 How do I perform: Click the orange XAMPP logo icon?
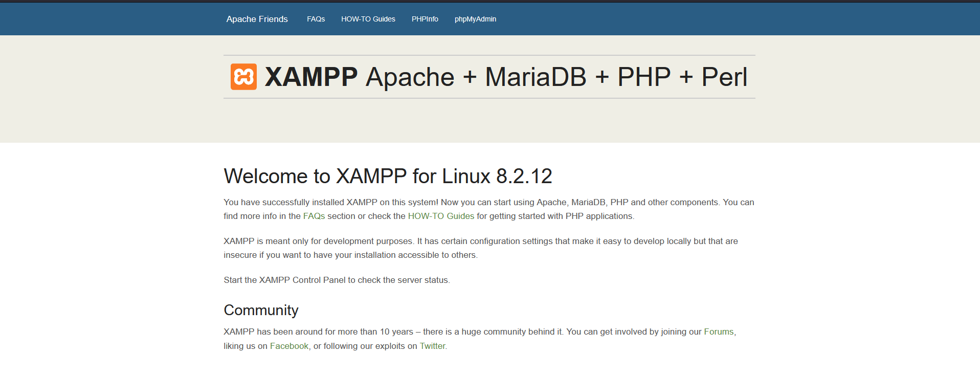pos(243,76)
